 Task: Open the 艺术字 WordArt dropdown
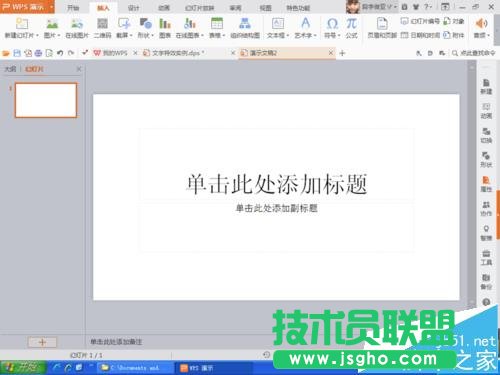point(305,28)
